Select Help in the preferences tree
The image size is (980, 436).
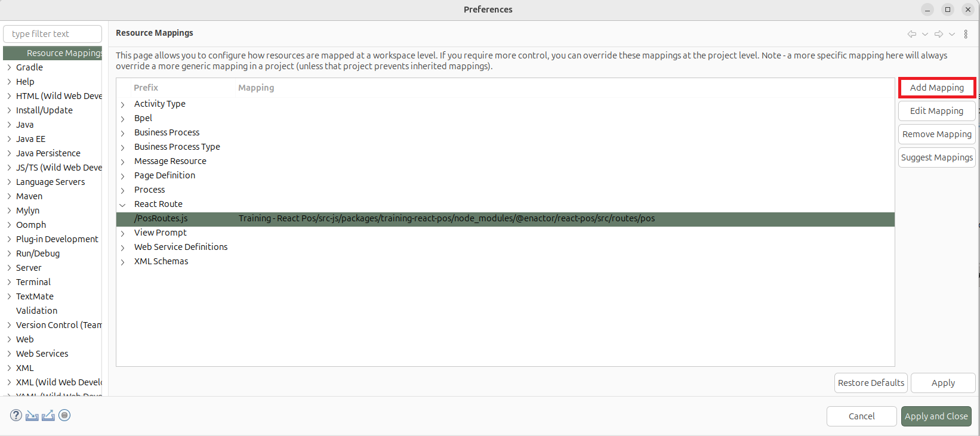(25, 82)
